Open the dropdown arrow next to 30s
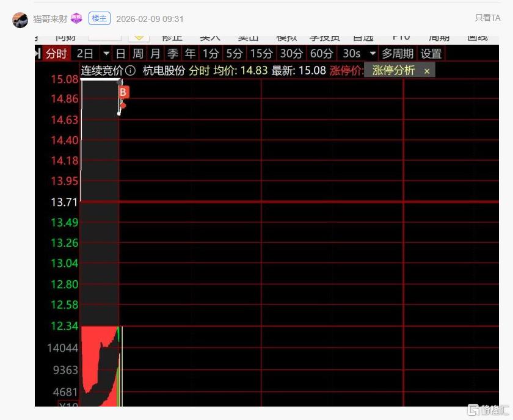 (373, 53)
